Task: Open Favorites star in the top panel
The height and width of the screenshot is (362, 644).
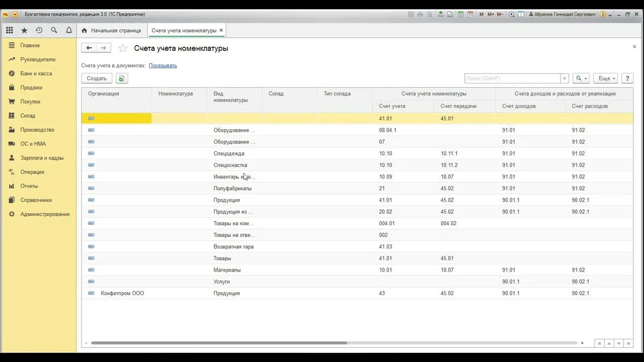Action: [24, 30]
